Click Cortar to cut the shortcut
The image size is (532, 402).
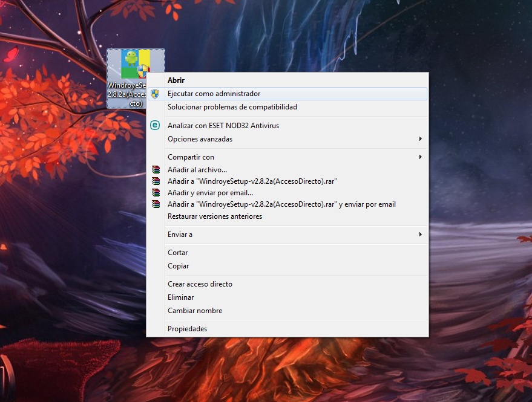[x=177, y=253]
